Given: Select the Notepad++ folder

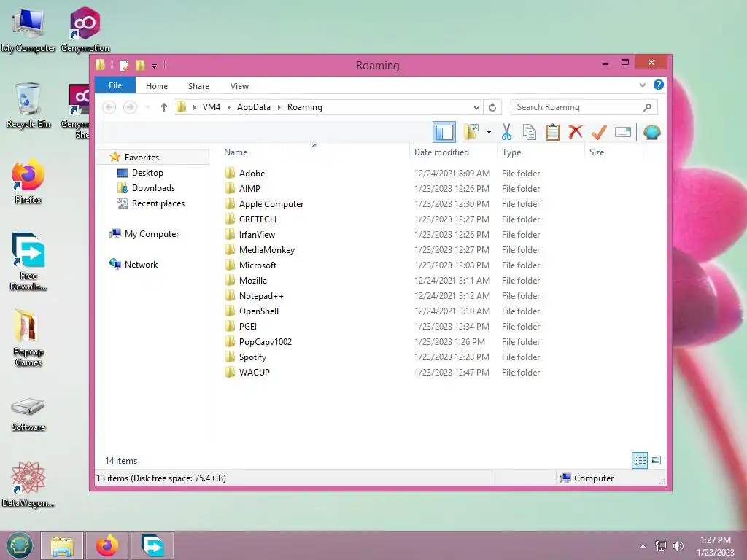Looking at the screenshot, I should click(261, 296).
